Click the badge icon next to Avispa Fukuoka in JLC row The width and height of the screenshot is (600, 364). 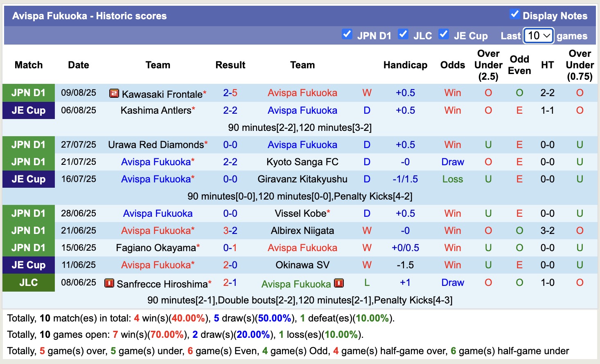[339, 283]
